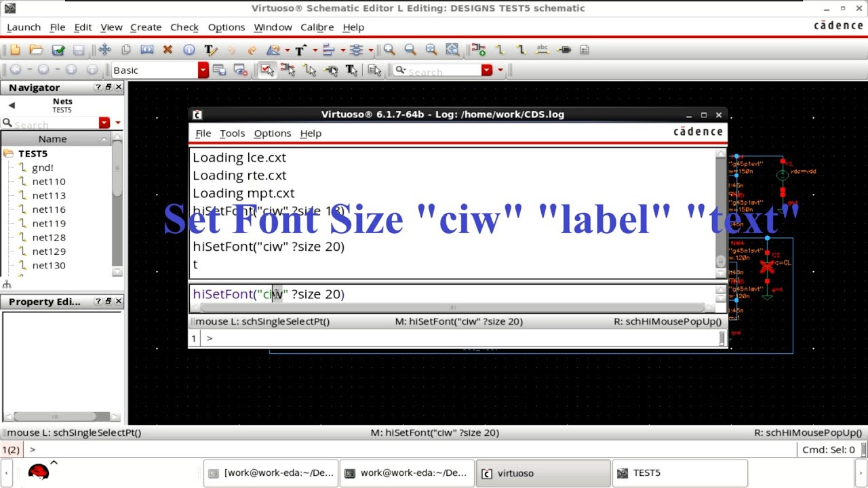Toggle wire selection filter icon
Image resolution: width=868 pixels, height=488 pixels.
pyautogui.click(x=309, y=70)
